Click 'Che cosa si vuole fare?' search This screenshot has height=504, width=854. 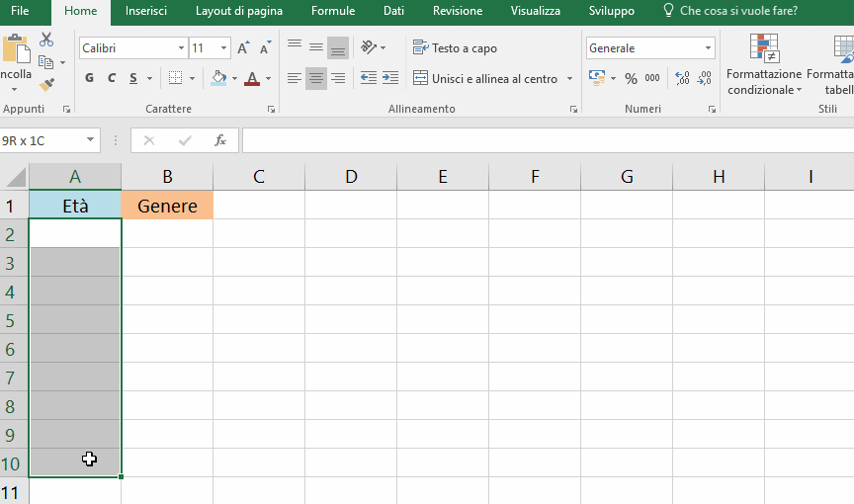(730, 11)
